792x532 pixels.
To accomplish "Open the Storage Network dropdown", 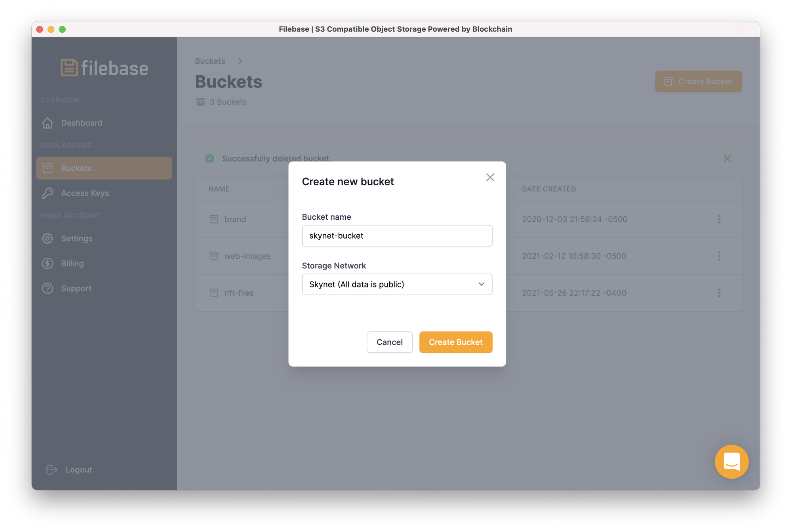I will [397, 284].
